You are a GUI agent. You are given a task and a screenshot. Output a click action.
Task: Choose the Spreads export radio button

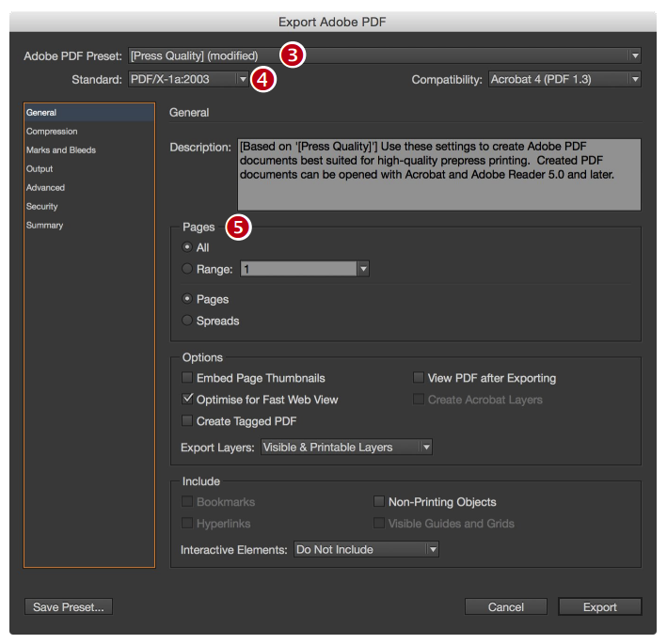(x=187, y=320)
